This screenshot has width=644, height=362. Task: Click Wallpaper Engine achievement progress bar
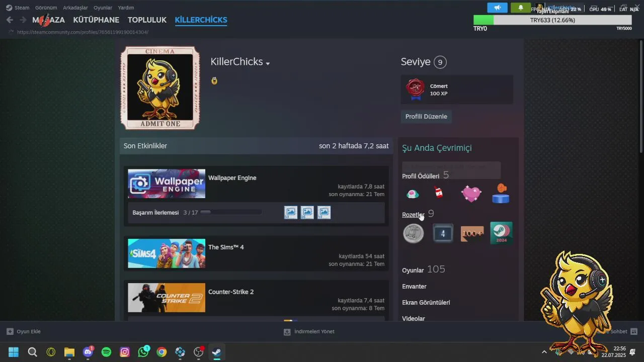click(x=231, y=213)
